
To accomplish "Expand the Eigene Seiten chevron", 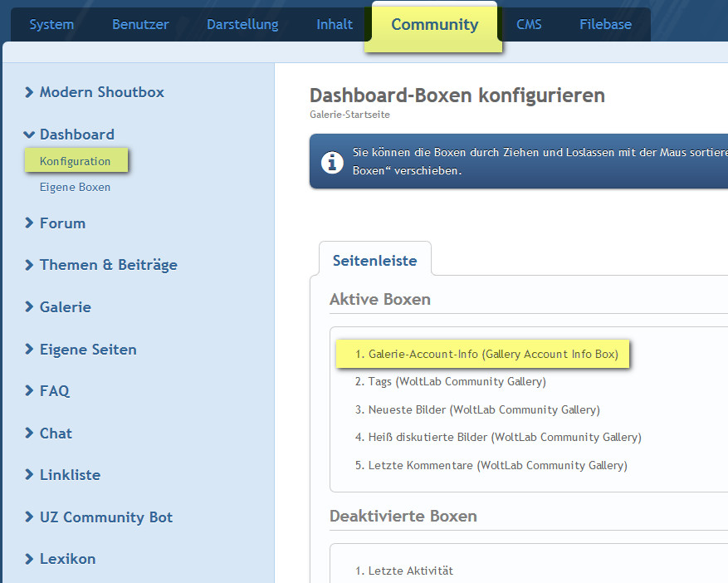I will click(29, 350).
